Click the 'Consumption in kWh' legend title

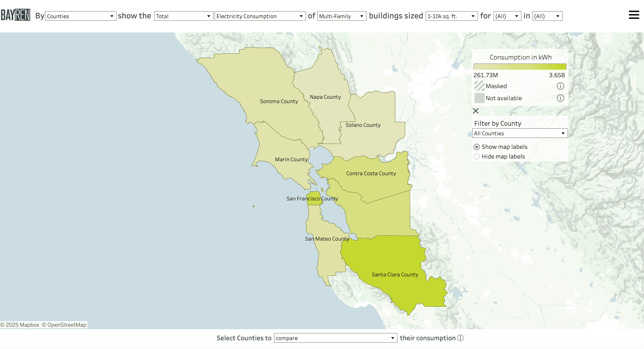click(x=521, y=57)
